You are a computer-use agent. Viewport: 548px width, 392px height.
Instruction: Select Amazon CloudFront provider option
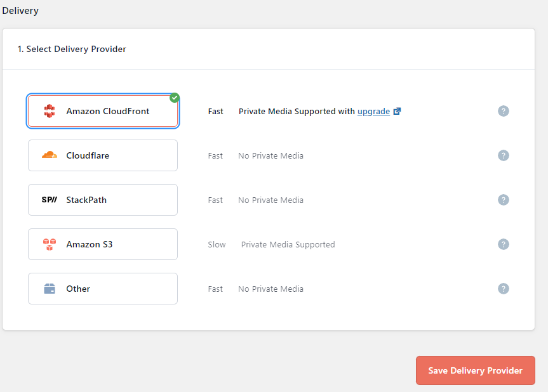(x=103, y=111)
